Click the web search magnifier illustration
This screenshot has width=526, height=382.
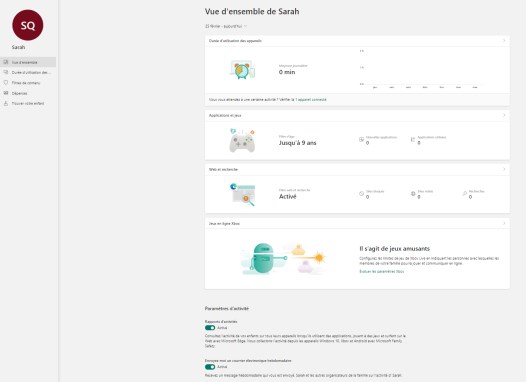pos(243,195)
